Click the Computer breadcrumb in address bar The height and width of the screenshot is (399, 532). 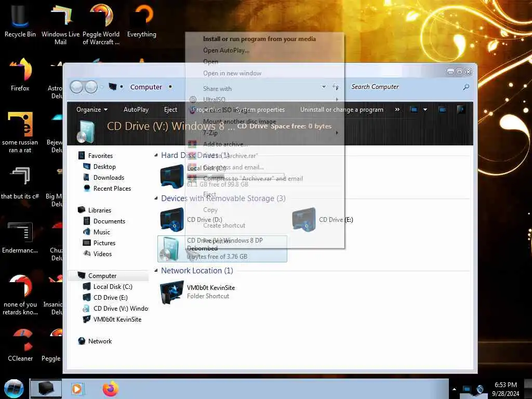[x=146, y=87]
